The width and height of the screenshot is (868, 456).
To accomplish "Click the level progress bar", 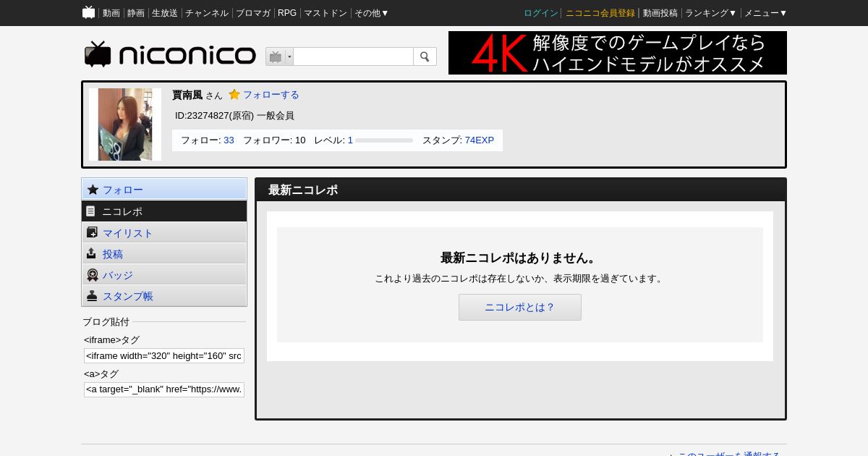I will point(384,140).
